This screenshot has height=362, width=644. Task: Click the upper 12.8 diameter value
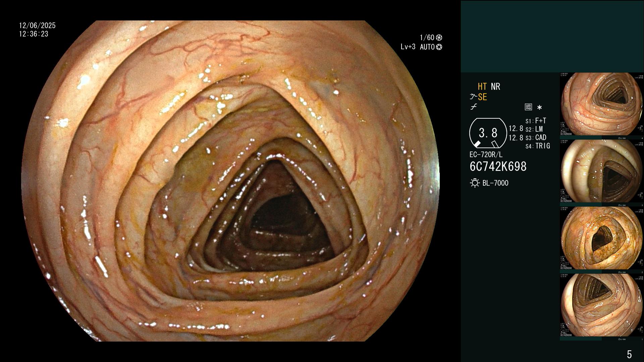coord(516,129)
